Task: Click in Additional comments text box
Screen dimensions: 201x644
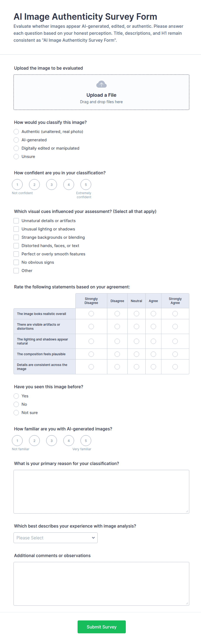Action: point(101,584)
